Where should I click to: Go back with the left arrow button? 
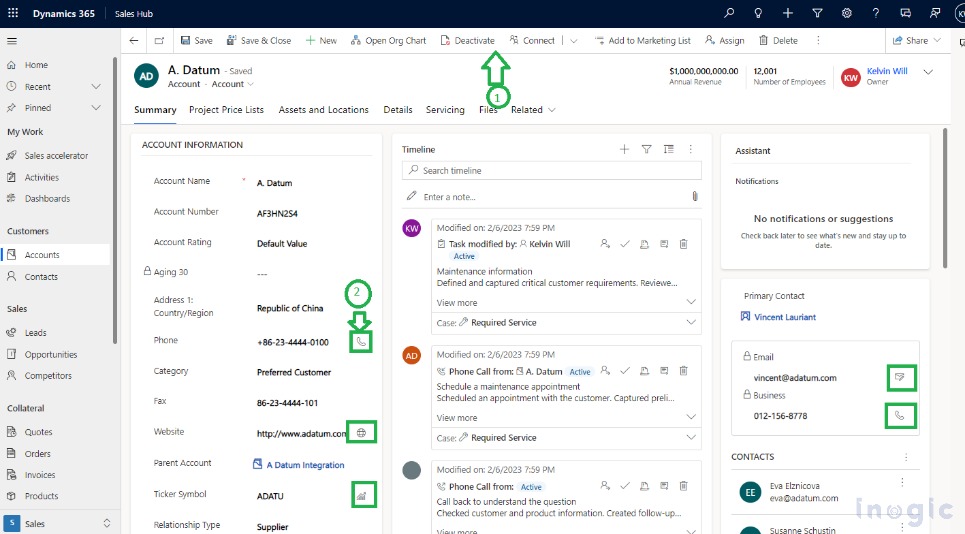coord(134,41)
